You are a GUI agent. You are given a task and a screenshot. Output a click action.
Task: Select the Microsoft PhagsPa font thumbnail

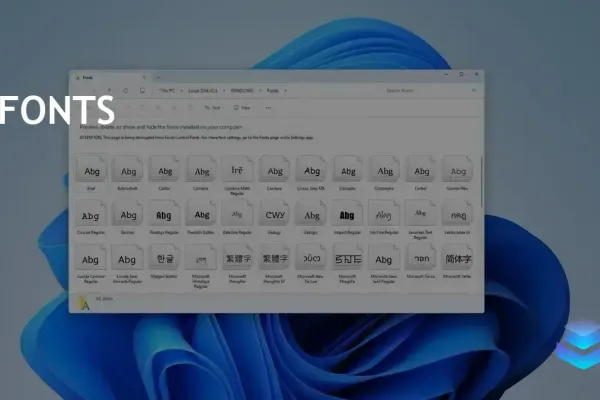pos(347,257)
